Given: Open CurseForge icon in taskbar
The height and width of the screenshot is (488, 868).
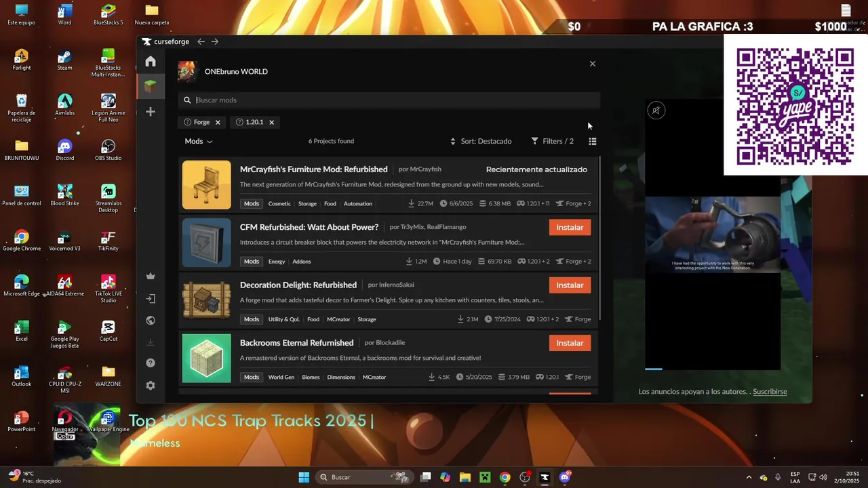Looking at the screenshot, I should [x=545, y=477].
